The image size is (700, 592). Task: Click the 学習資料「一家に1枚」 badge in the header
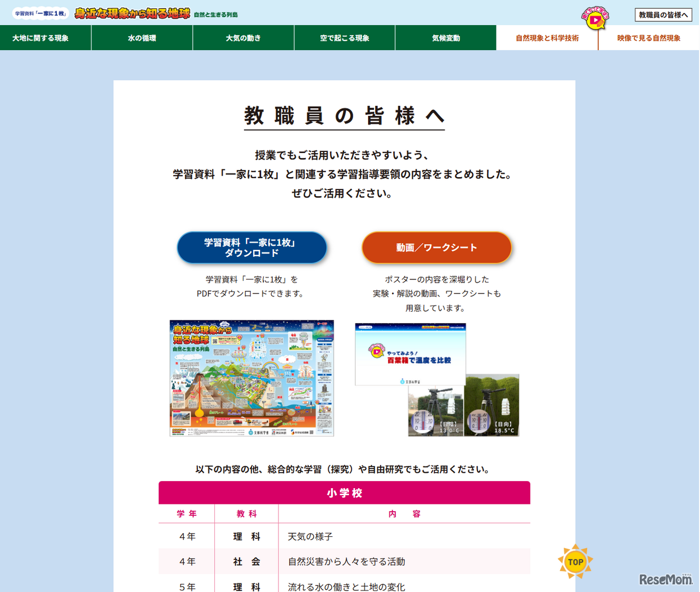[39, 12]
